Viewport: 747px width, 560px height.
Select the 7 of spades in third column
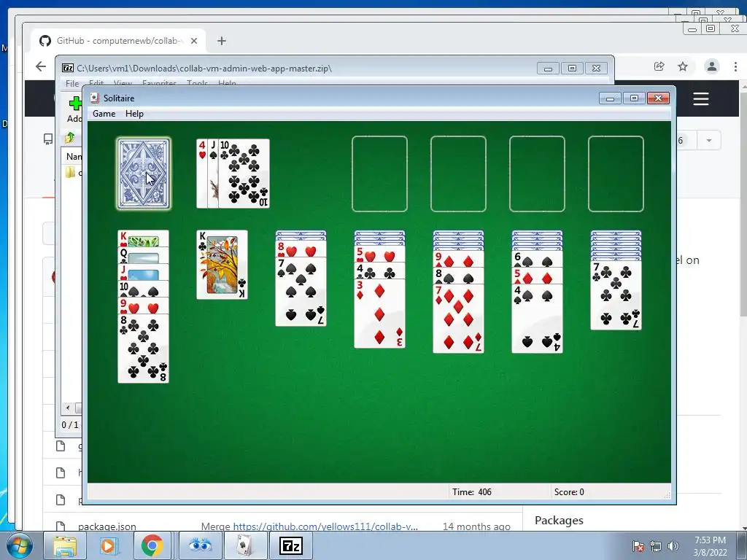tap(301, 292)
